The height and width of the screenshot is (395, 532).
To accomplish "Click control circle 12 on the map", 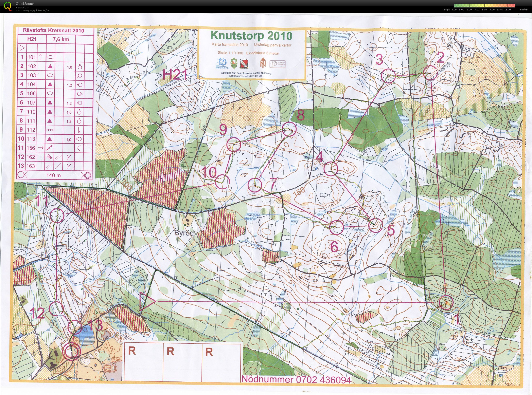I will tap(56, 309).
